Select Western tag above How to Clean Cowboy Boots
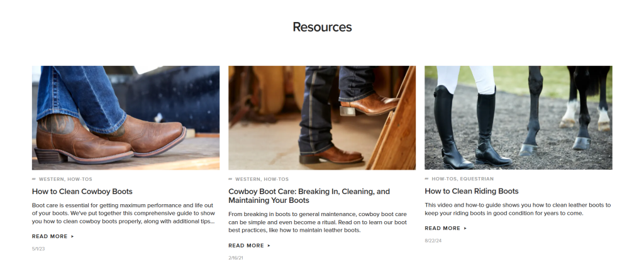The image size is (644, 267). tap(52, 179)
